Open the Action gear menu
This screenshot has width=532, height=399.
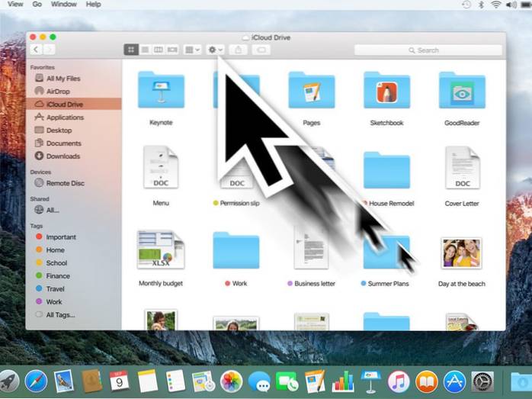(x=215, y=50)
